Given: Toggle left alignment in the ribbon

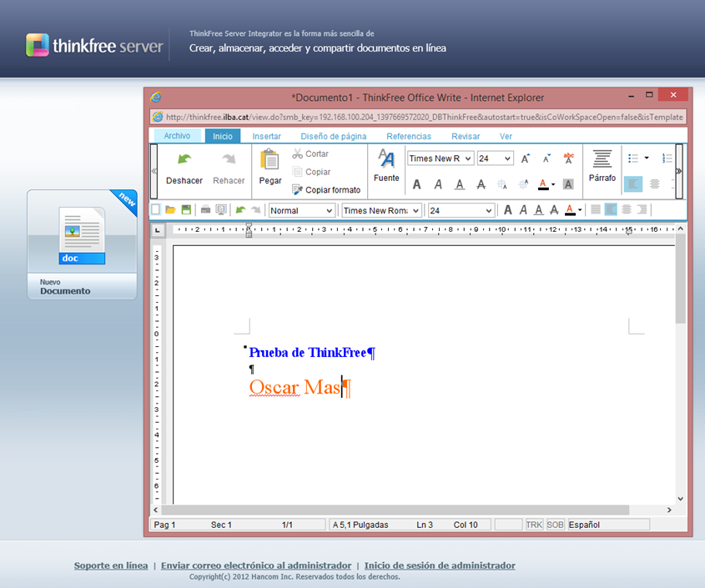Looking at the screenshot, I should click(x=633, y=183).
